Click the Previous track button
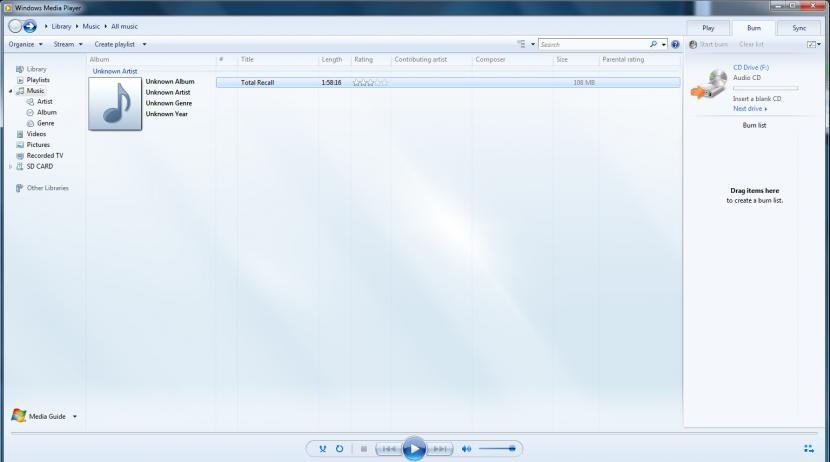 pos(389,449)
